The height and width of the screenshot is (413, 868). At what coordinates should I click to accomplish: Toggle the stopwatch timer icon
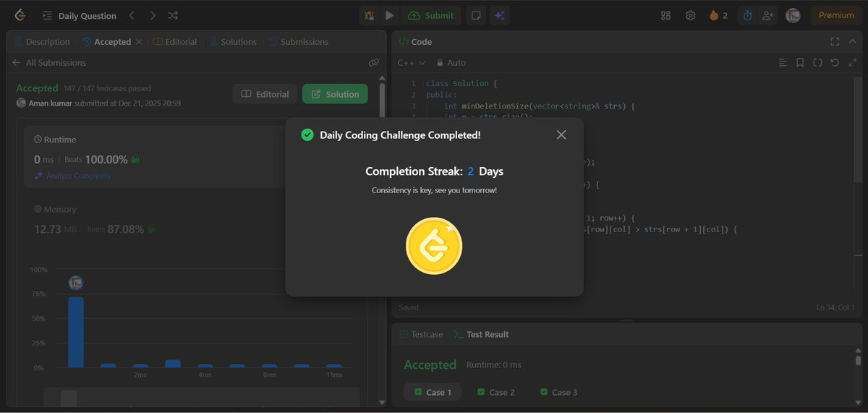click(x=748, y=15)
